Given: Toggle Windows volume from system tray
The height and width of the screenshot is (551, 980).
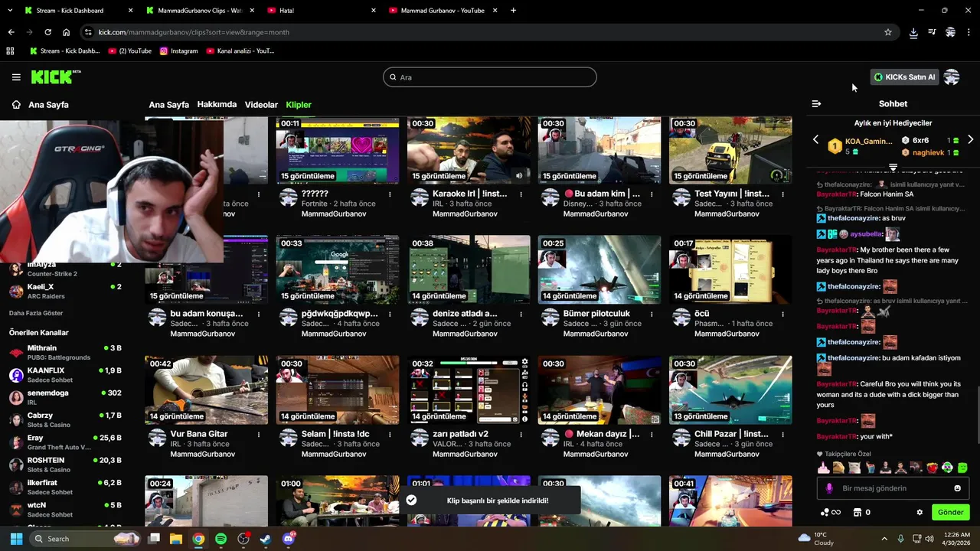Looking at the screenshot, I should coord(929,539).
